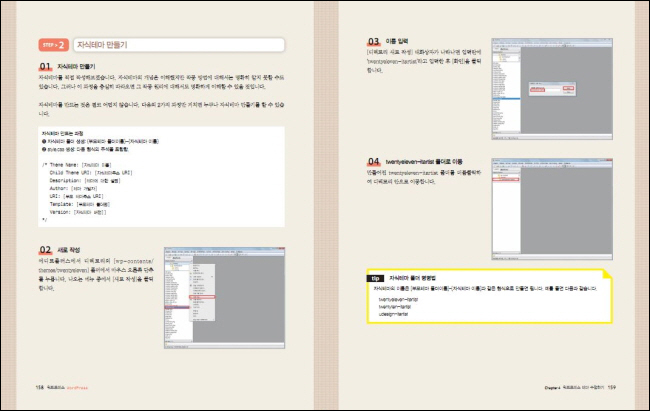650x411 pixels.
Task: Click the 이름 입력 heading of step 03
Action: tap(398, 42)
